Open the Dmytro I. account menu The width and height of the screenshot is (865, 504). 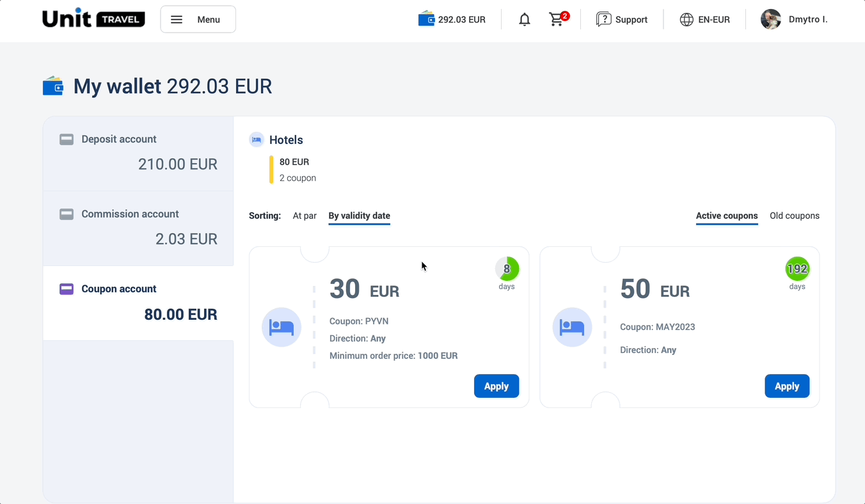click(x=807, y=20)
